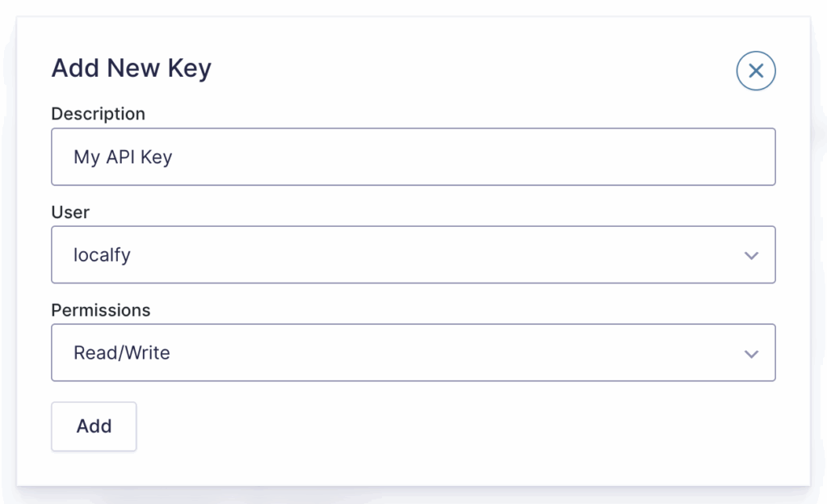This screenshot has height=504, width=827.
Task: Click the chevron on the Permissions dropdown
Action: click(751, 353)
